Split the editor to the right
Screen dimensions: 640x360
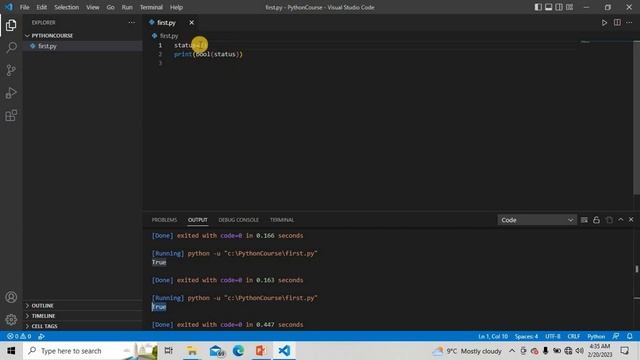click(x=617, y=23)
